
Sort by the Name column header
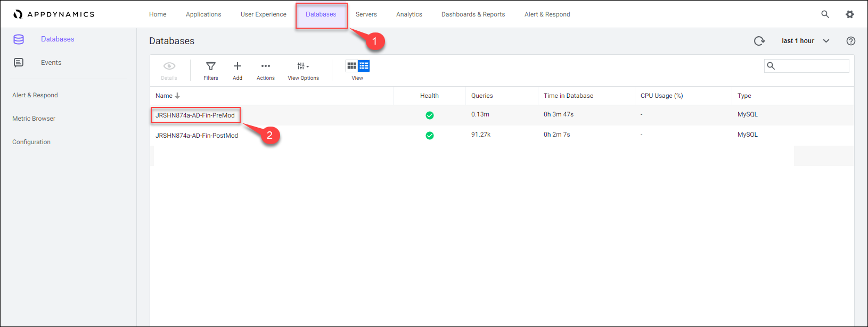[164, 96]
